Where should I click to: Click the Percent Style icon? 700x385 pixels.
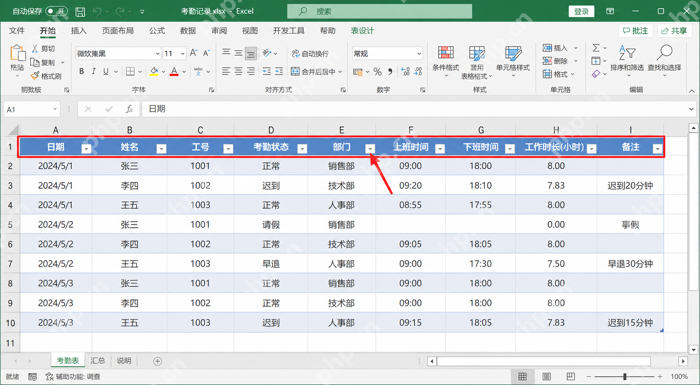coord(378,71)
